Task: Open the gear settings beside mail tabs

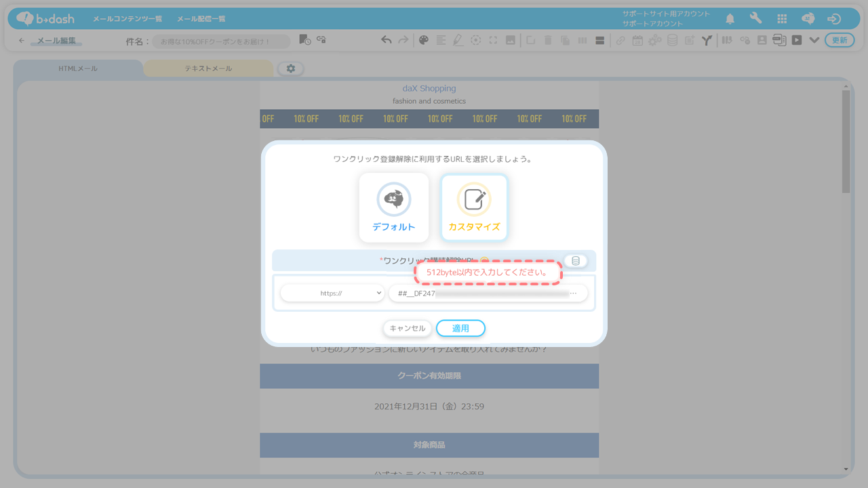Action: coord(291,68)
